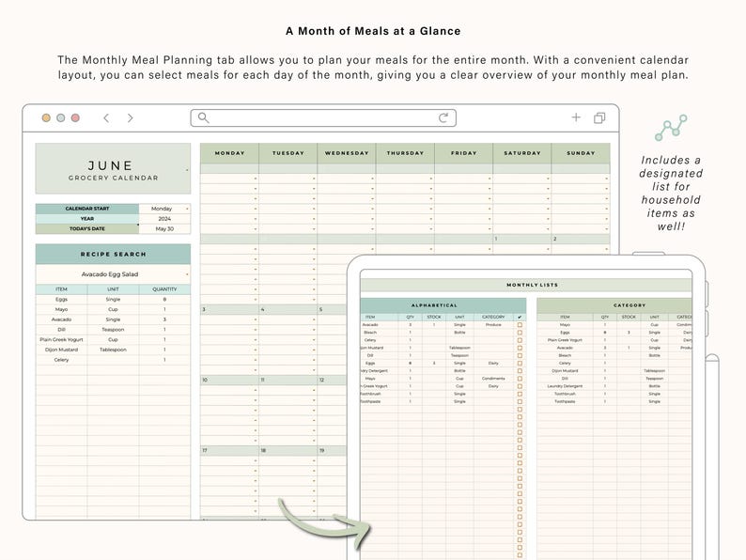Click the checkmark column header in the Alphabetical list

tap(520, 317)
